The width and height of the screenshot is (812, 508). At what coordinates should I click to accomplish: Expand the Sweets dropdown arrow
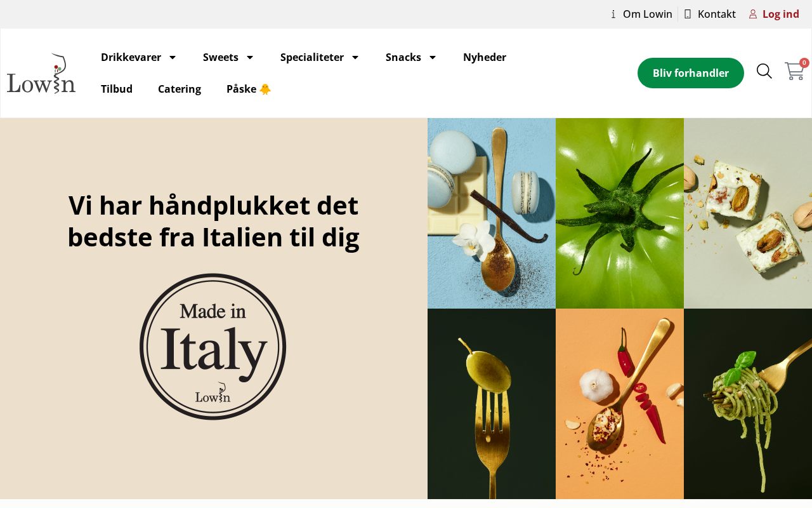click(249, 57)
